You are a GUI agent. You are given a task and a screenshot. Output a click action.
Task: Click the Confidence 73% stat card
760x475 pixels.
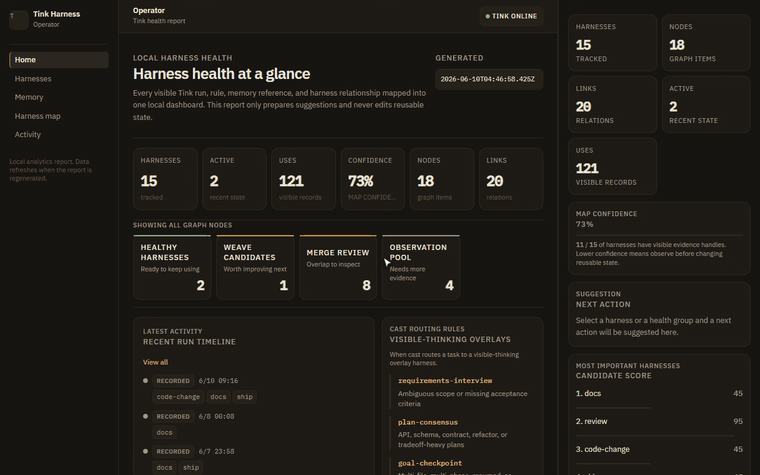(x=373, y=179)
